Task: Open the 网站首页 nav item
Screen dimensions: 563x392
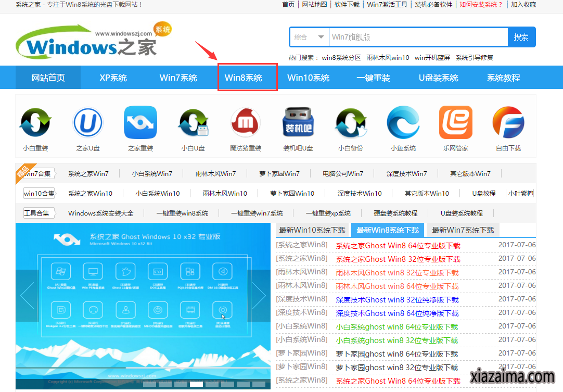Action: [x=48, y=78]
